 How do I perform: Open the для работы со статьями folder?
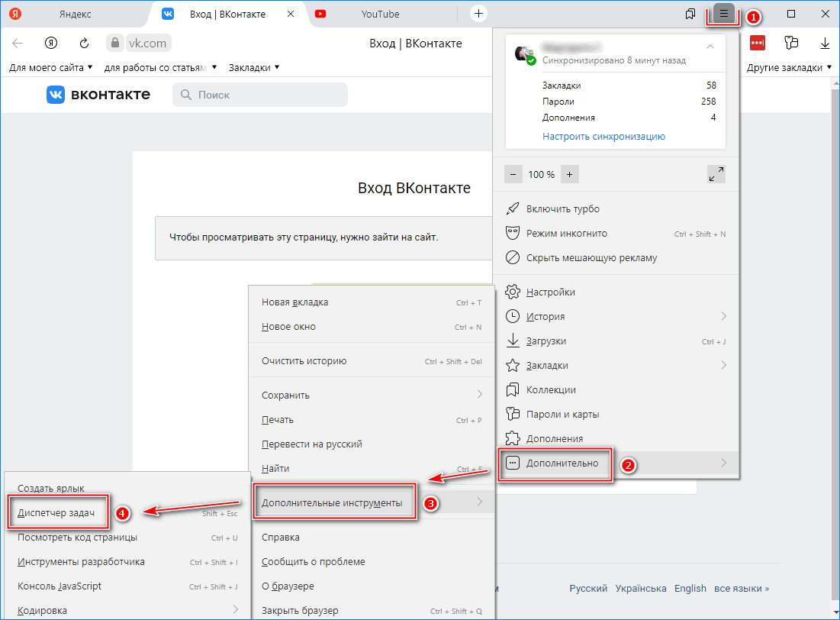point(160,68)
